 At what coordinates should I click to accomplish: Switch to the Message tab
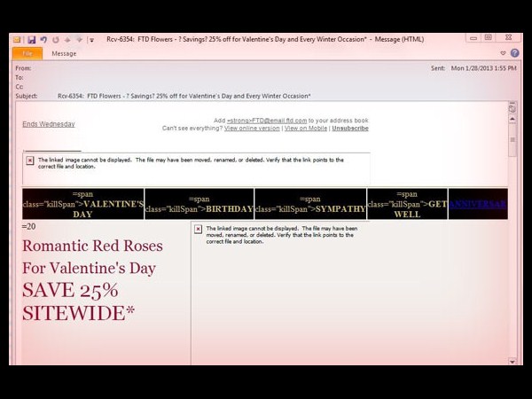pyautogui.click(x=64, y=53)
